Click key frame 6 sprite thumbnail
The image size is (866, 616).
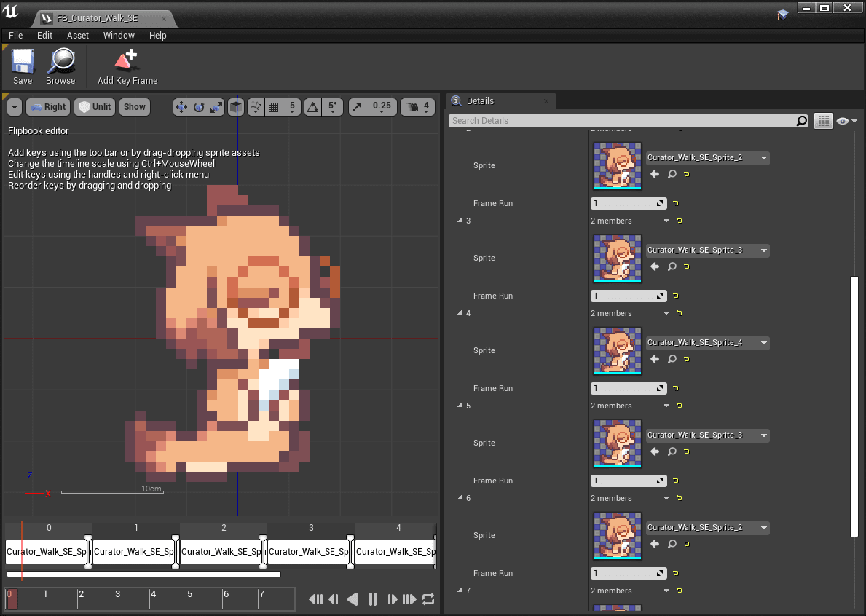tap(618, 535)
